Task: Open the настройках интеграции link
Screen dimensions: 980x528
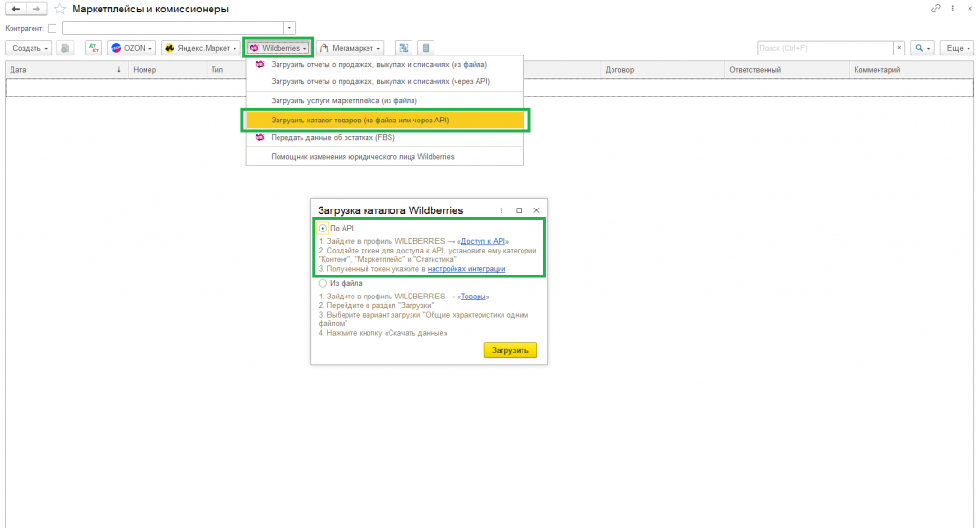Action: pyautogui.click(x=466, y=269)
